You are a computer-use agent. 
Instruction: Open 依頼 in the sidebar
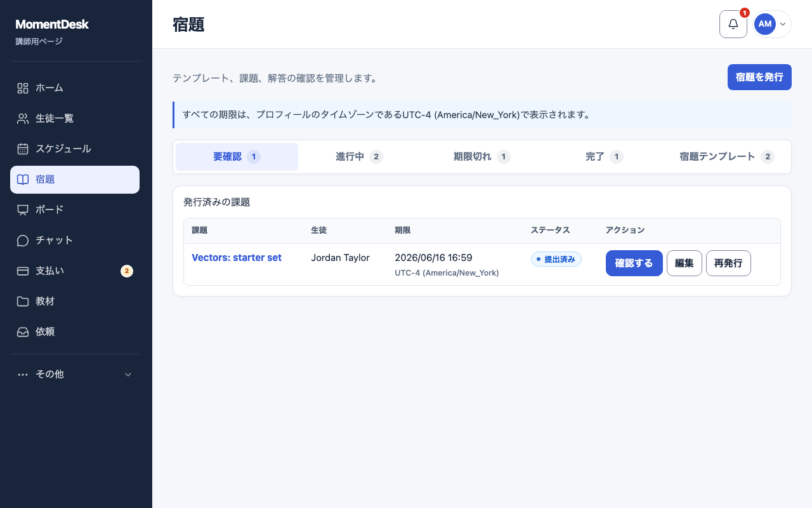(x=75, y=332)
